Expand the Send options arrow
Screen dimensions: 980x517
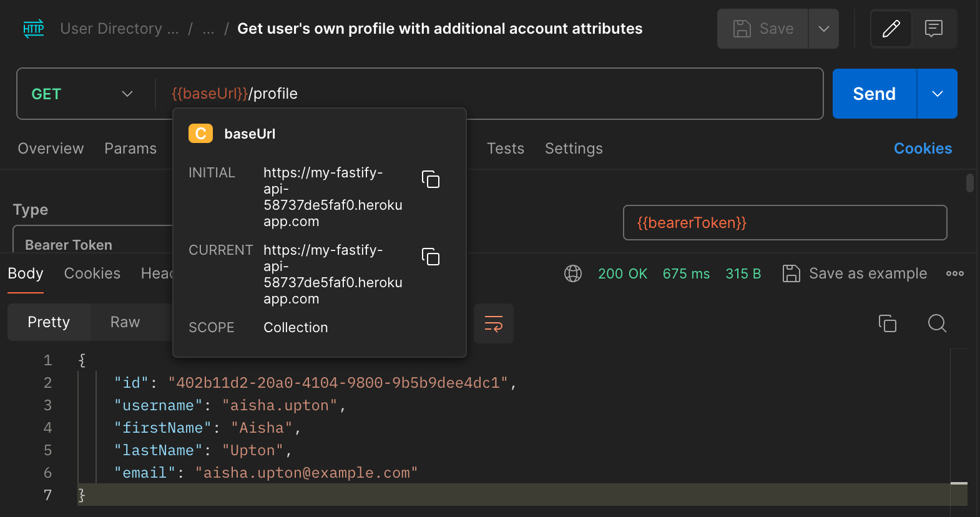coord(938,94)
